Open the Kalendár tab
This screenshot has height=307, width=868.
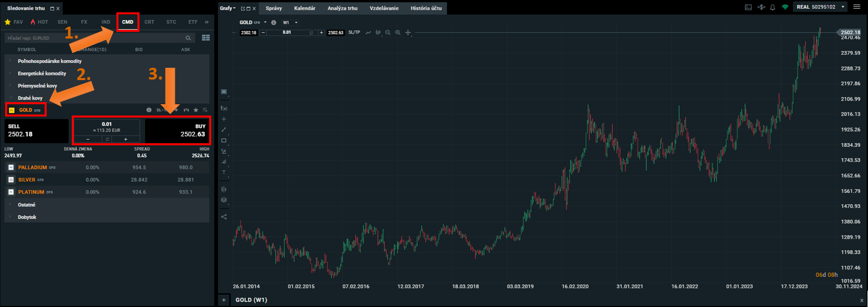(x=305, y=8)
